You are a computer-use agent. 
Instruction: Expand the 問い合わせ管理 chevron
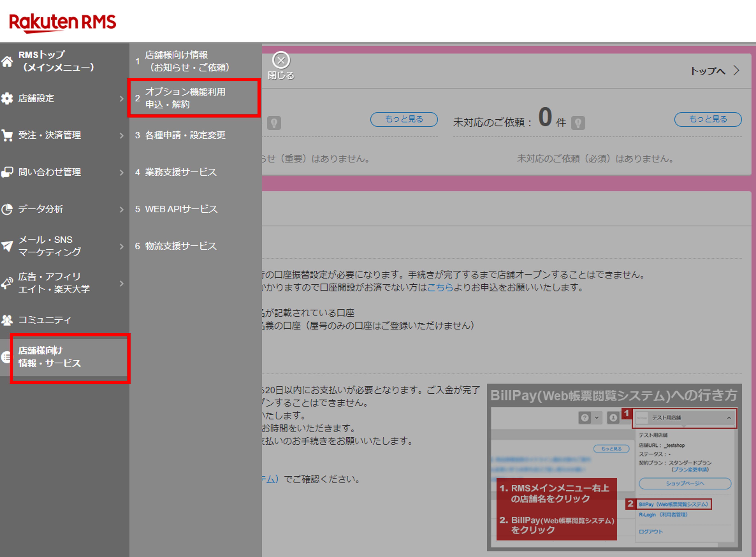pos(122,172)
